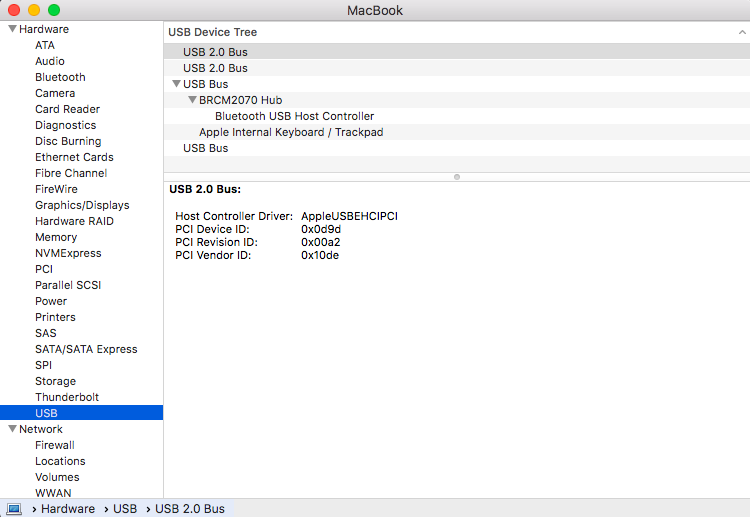
Task: Click the PCI Vendor ID value 0x10de
Action: tap(320, 255)
